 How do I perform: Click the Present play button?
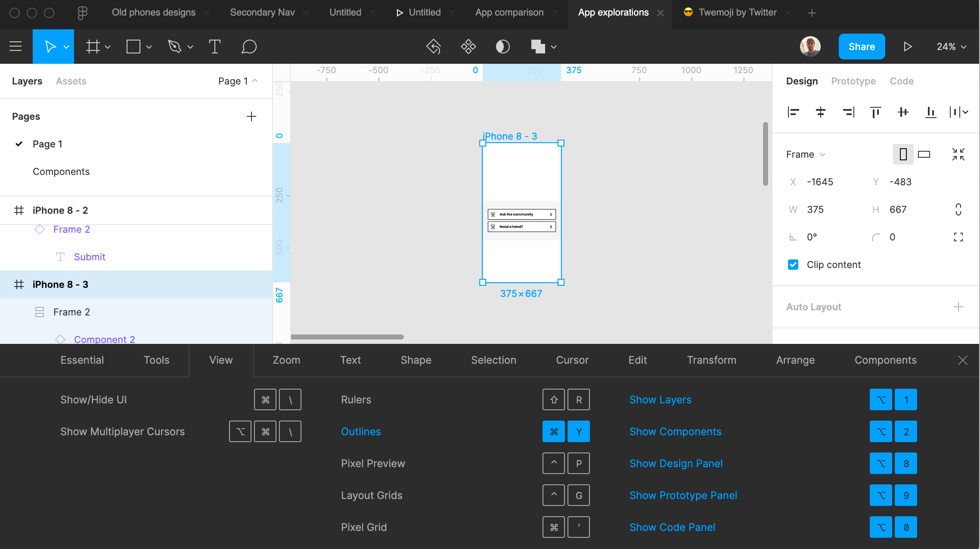(907, 47)
